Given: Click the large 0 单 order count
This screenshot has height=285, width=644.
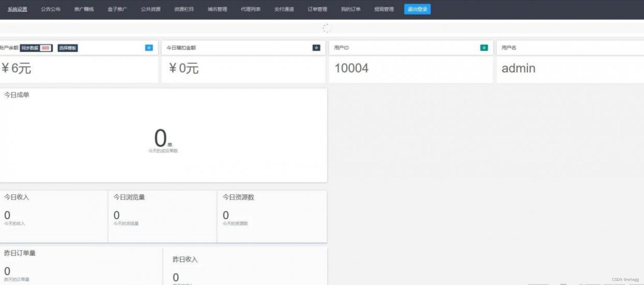Looking at the screenshot, I should click(163, 138).
